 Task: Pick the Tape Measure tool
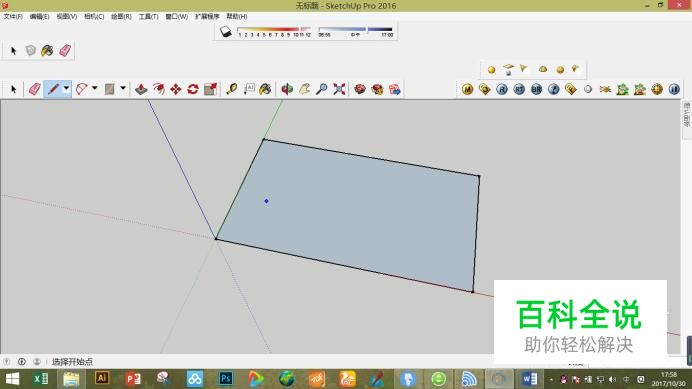click(232, 89)
